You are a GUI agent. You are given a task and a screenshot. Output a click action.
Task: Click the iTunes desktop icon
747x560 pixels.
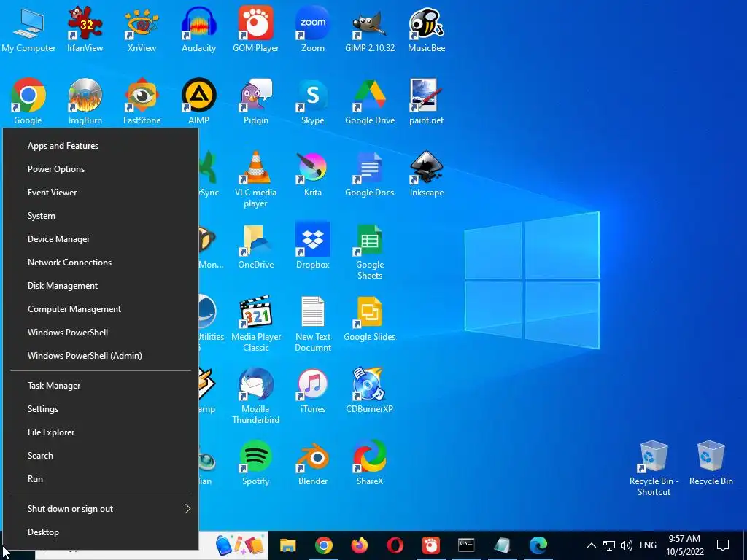point(312,391)
